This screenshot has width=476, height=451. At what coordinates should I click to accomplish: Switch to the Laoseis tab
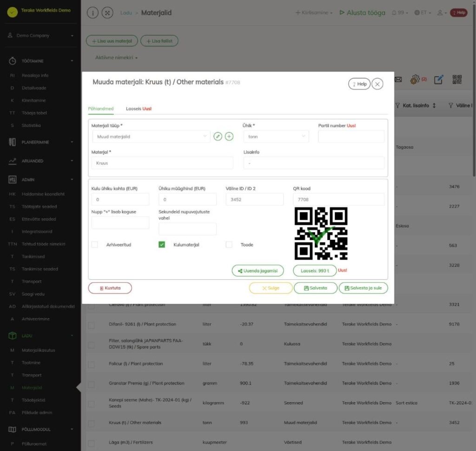point(139,109)
